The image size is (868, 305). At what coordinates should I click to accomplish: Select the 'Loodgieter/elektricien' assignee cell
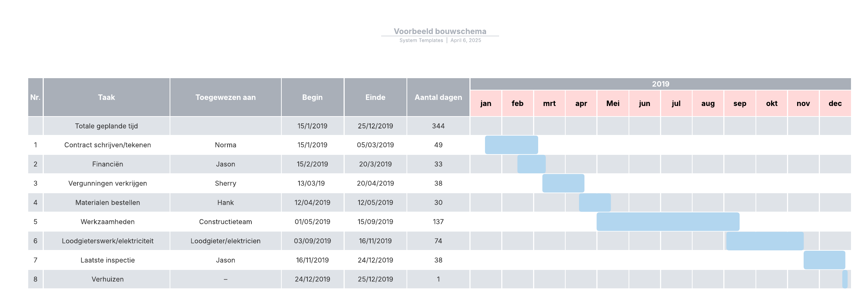tap(225, 241)
